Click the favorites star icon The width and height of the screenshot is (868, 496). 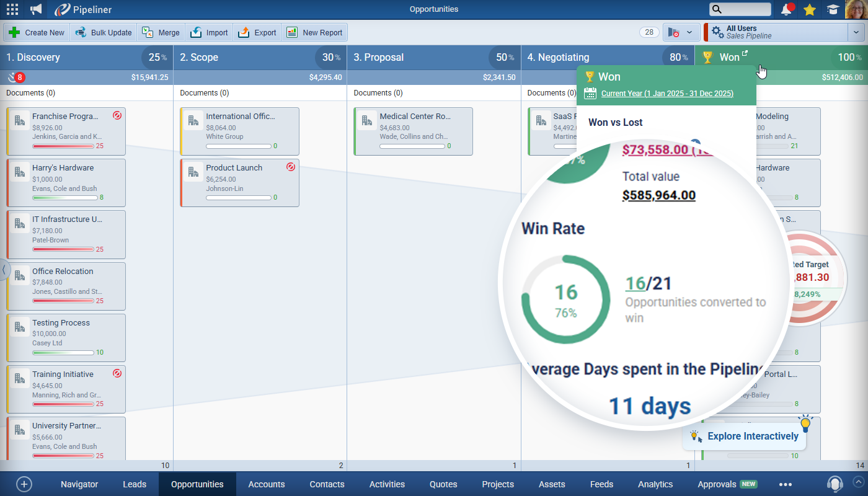click(809, 9)
